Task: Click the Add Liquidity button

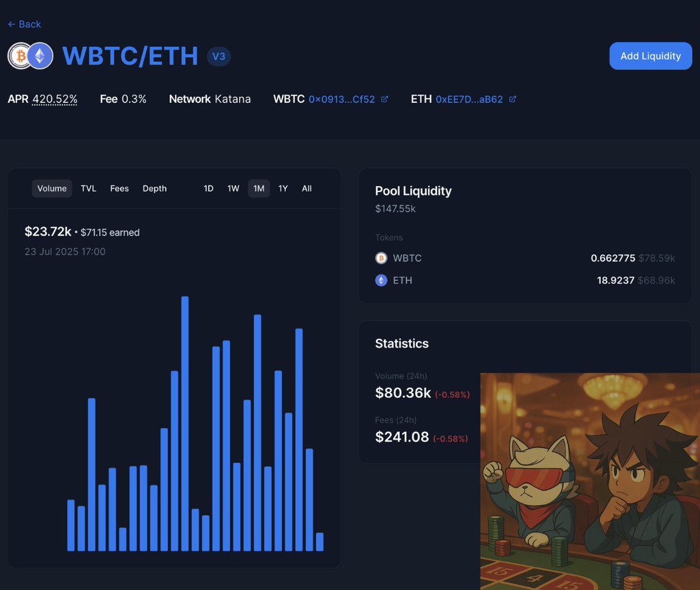Action: click(x=650, y=56)
